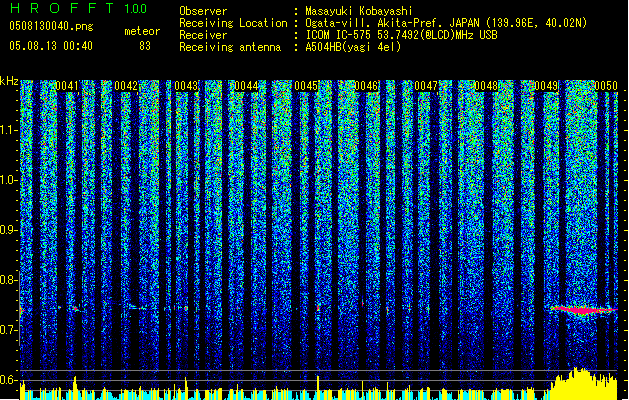Select observer name Masayuki Kobayashi

click(x=358, y=11)
